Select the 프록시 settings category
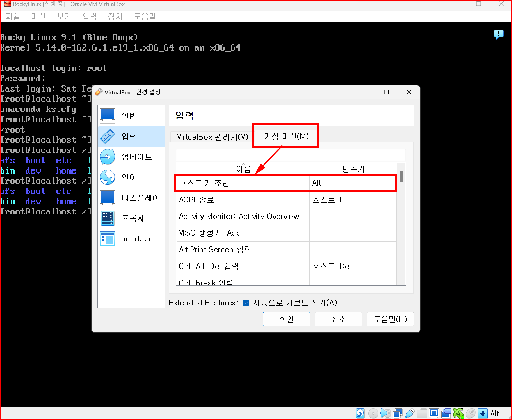Image resolution: width=512 pixels, height=420 pixels. (x=131, y=218)
